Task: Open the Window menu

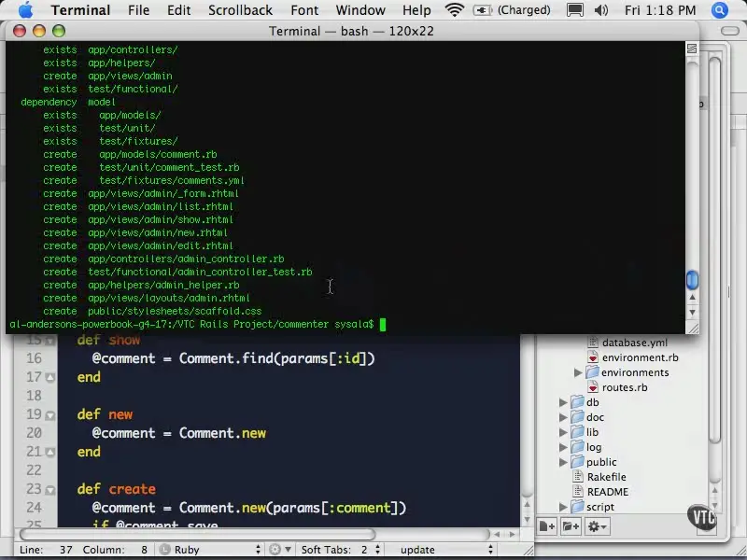Action: [360, 10]
